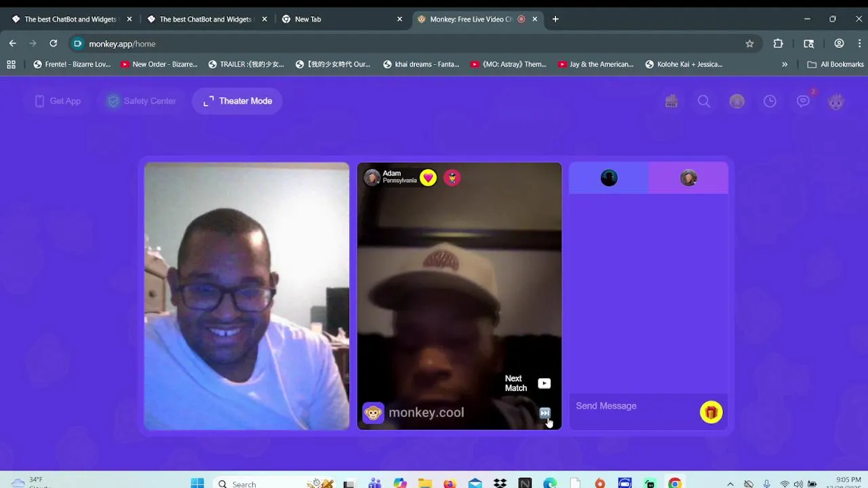868x488 pixels.
Task: Open khai dreams - Fanta... bookmark
Action: pyautogui.click(x=421, y=64)
